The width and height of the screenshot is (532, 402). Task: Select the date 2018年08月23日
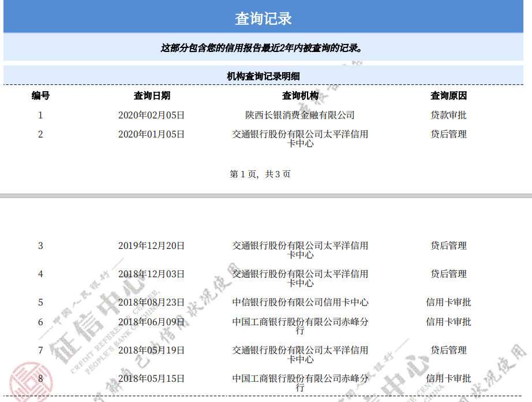click(x=151, y=302)
